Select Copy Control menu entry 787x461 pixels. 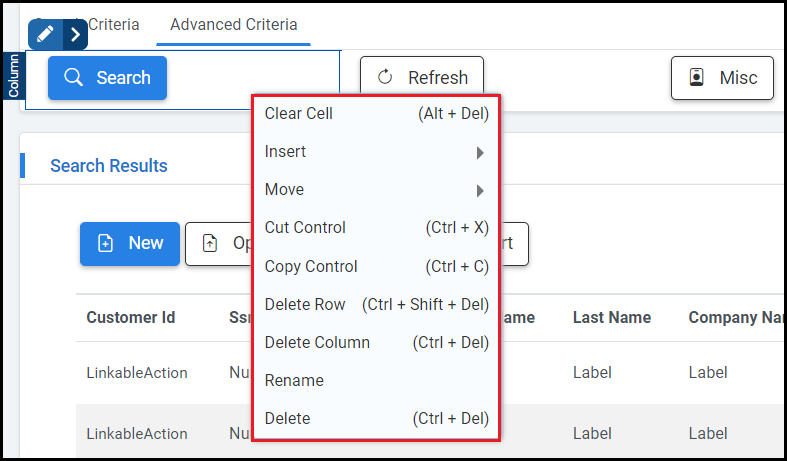pos(311,267)
